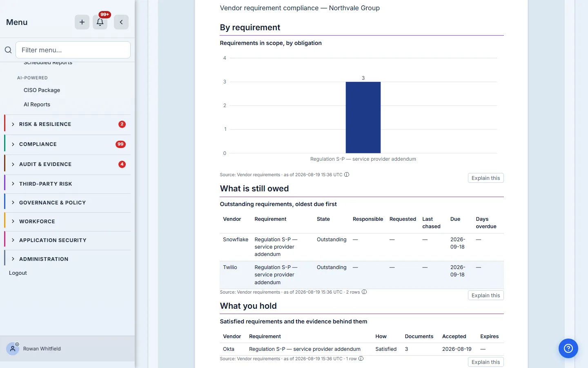
Task: Click Outstanding state in Twilio row
Action: coord(332,267)
